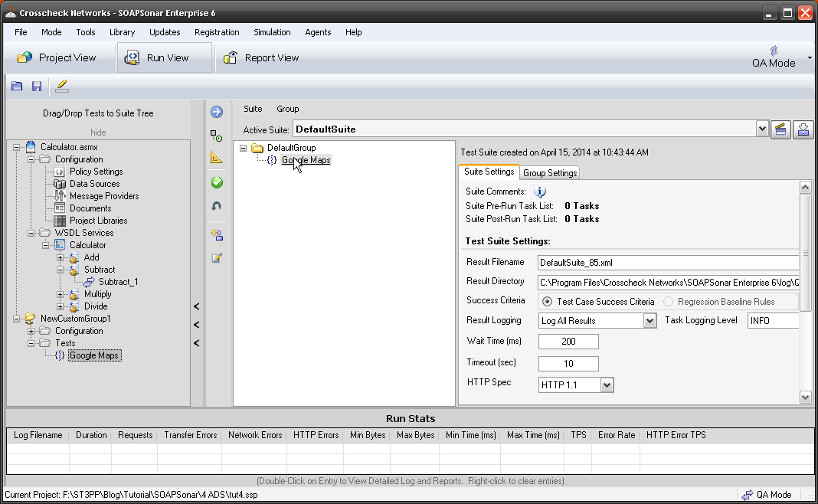Click the Policy Settings icon in the tree
818x504 pixels.
point(60,172)
